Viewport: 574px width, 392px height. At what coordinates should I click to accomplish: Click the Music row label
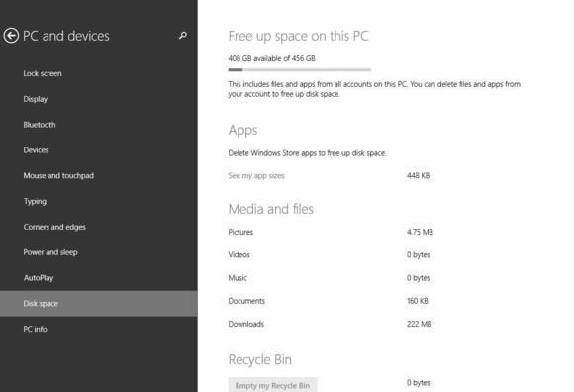point(238,278)
